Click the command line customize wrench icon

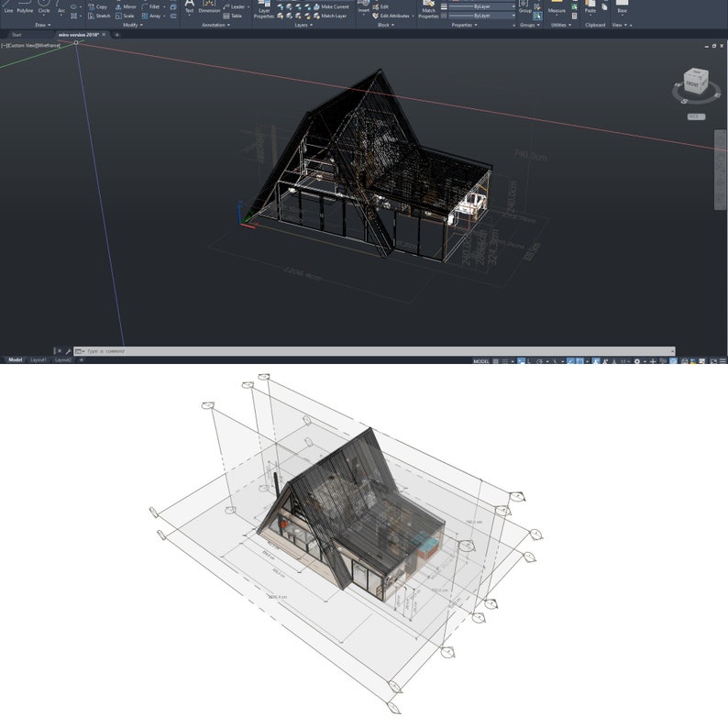coord(68,351)
